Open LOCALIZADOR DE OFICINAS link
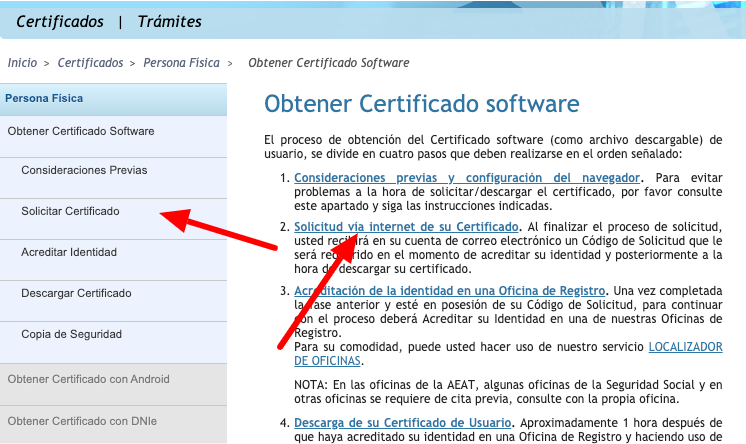The height and width of the screenshot is (444, 746). [x=686, y=347]
